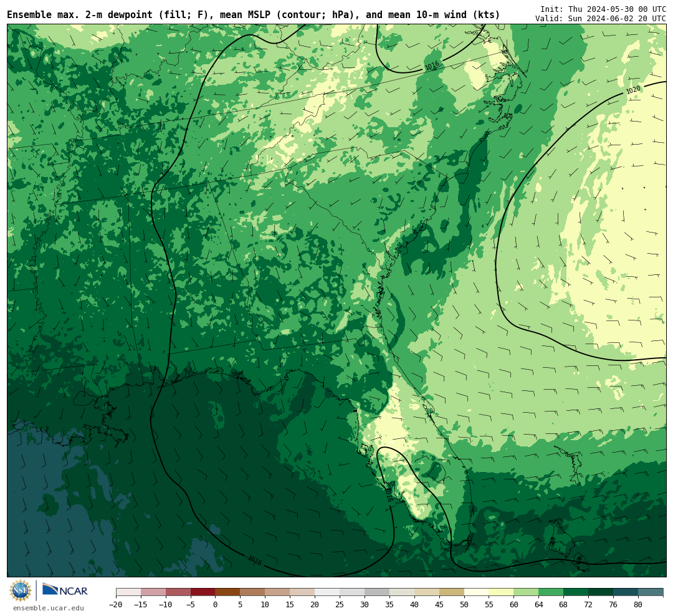Click the colorbar swatch above 80

651,592
